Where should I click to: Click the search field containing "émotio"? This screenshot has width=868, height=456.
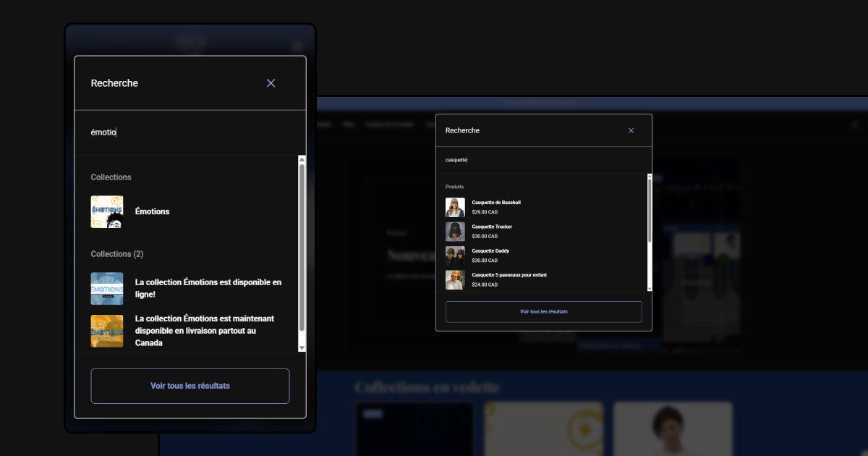pyautogui.click(x=190, y=132)
